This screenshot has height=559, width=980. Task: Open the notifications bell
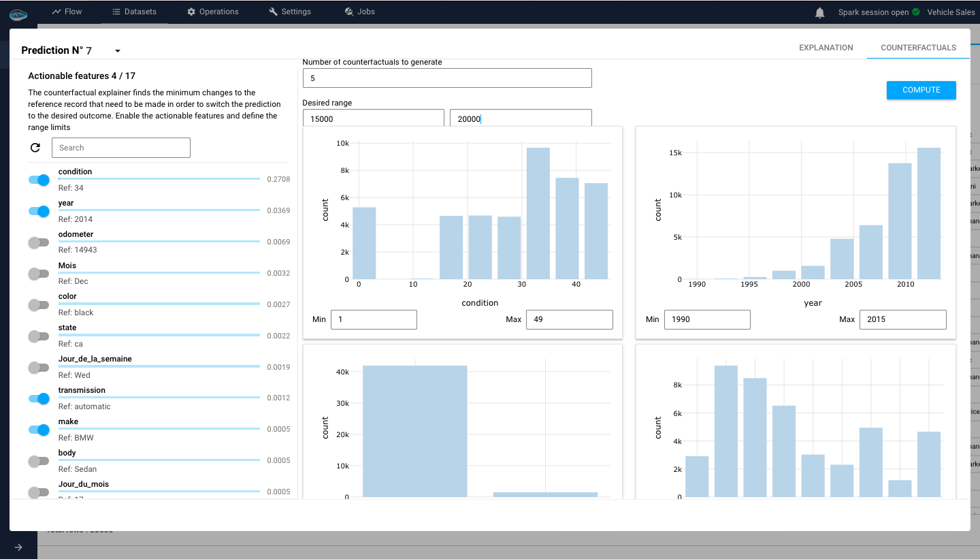(x=819, y=12)
